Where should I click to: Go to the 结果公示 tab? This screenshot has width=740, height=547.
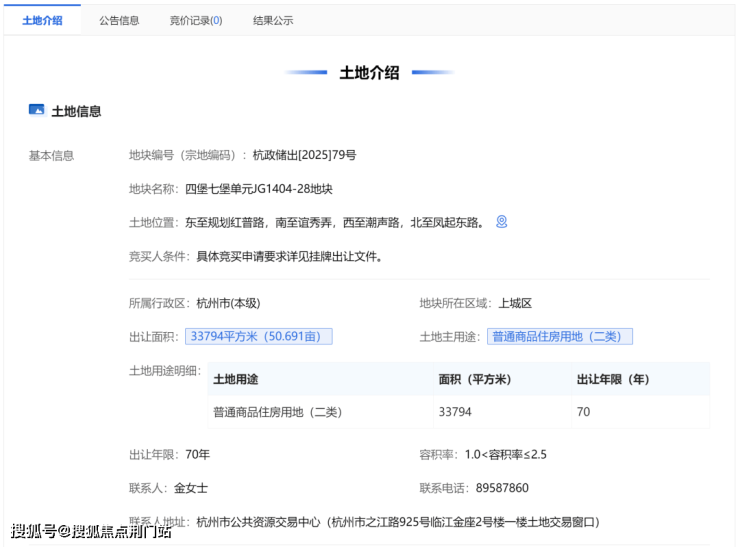pos(273,20)
